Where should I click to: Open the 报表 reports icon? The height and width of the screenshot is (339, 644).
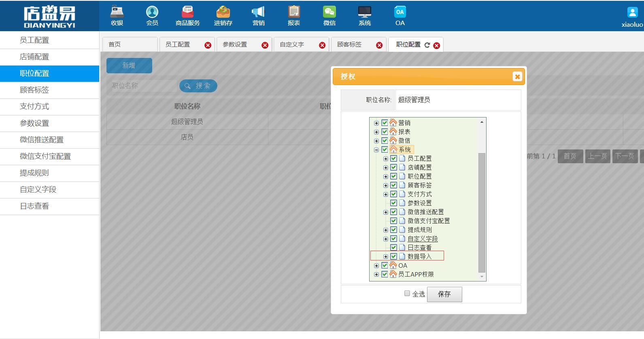coord(294,12)
